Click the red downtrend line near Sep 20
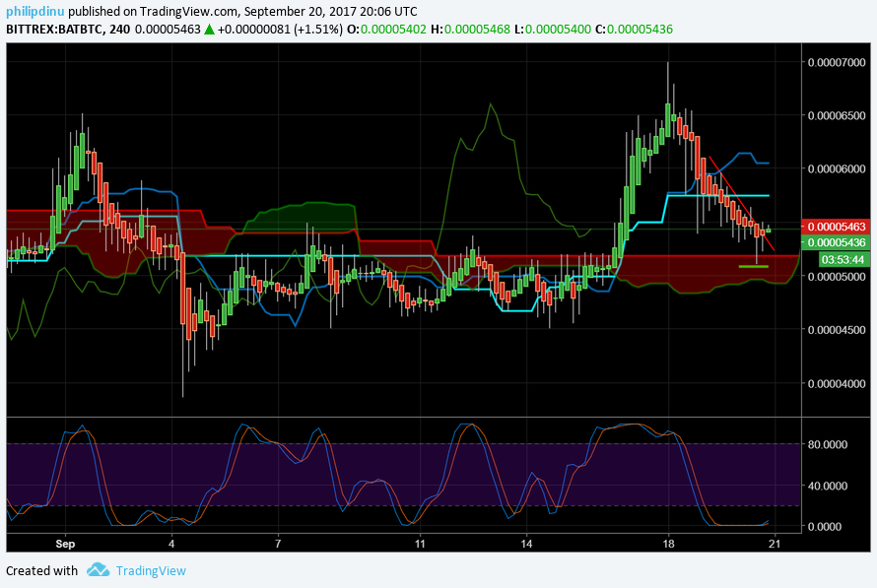The width and height of the screenshot is (877, 588). coord(742,204)
